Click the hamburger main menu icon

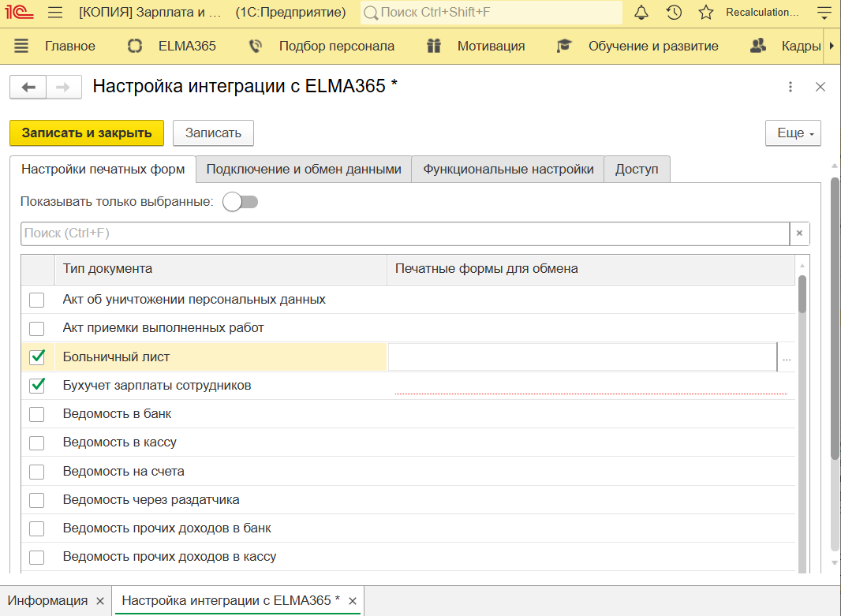tap(54, 13)
